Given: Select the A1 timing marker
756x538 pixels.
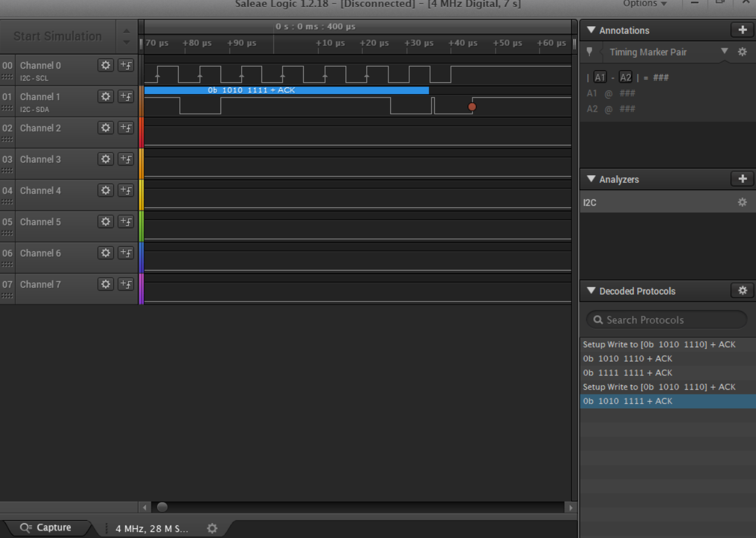Looking at the screenshot, I should click(600, 77).
